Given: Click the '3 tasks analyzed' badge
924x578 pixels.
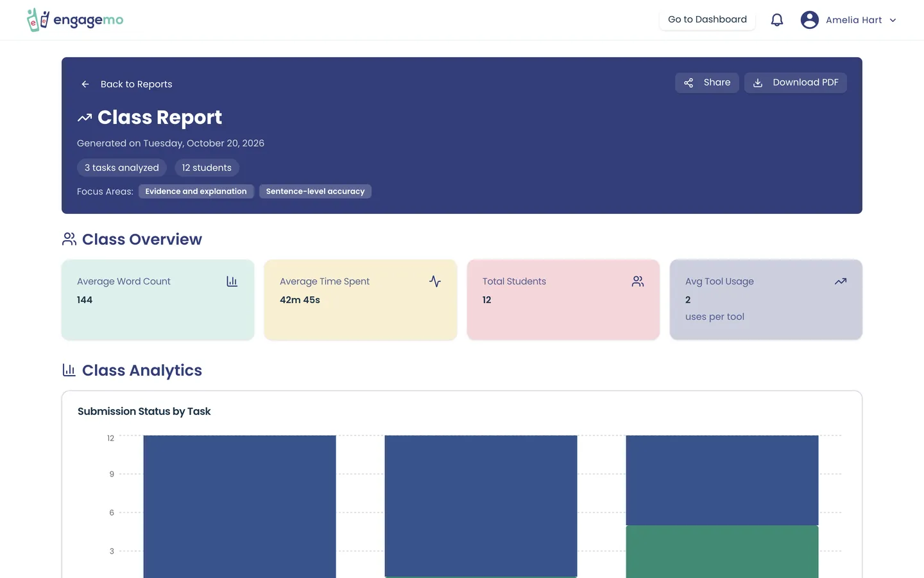Looking at the screenshot, I should pyautogui.click(x=122, y=168).
